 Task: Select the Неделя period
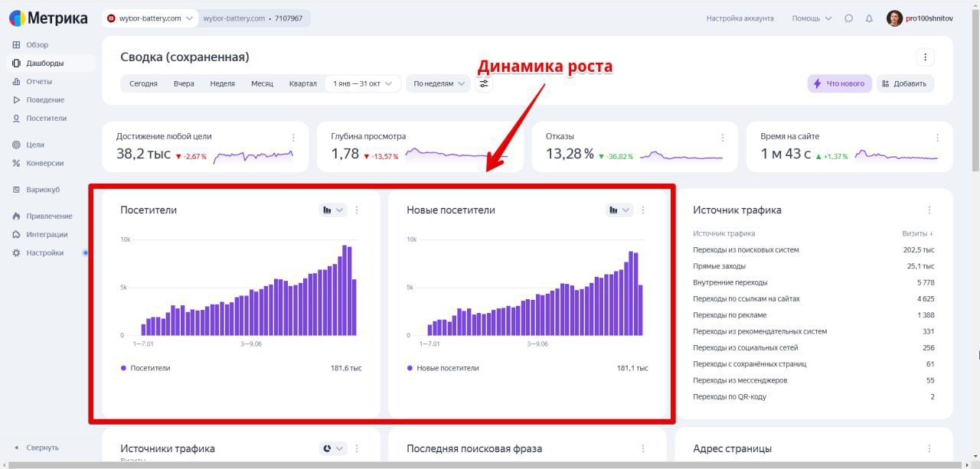pyautogui.click(x=222, y=83)
